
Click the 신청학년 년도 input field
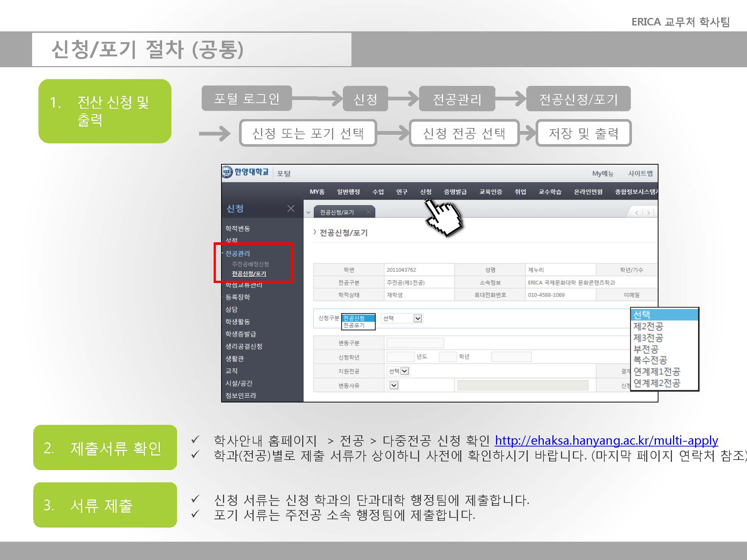click(400, 357)
